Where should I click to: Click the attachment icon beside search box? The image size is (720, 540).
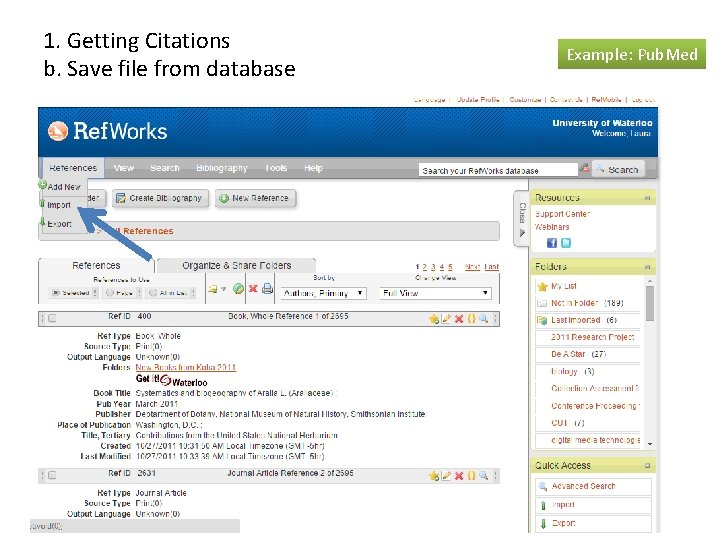pos(585,168)
